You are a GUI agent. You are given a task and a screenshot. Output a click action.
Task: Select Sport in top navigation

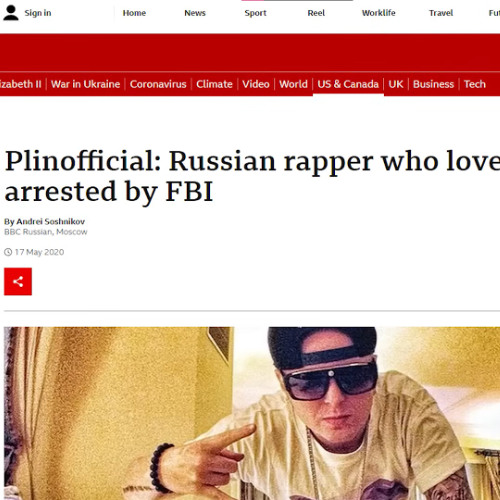tap(255, 13)
